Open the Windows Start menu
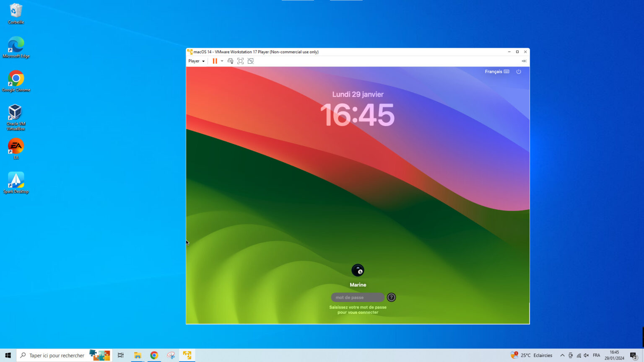Image resolution: width=644 pixels, height=362 pixels. pyautogui.click(x=8, y=355)
